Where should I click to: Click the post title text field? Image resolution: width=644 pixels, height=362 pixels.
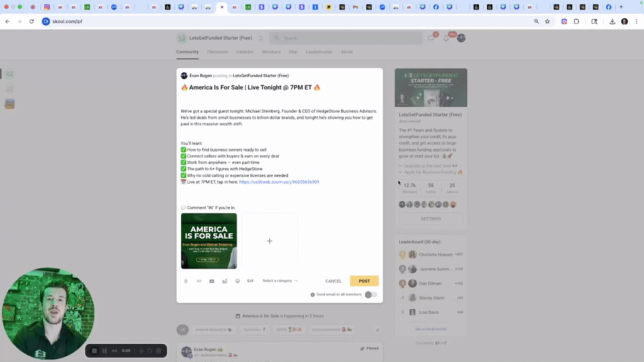(280, 87)
